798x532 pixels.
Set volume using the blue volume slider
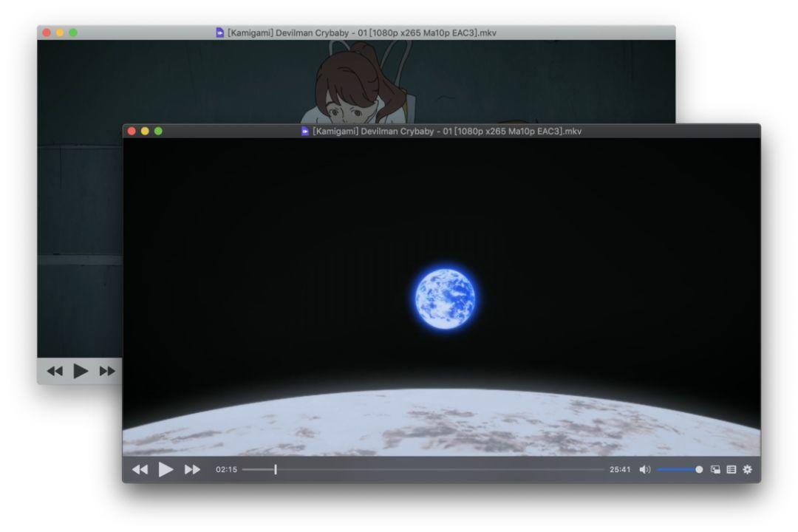(680, 469)
